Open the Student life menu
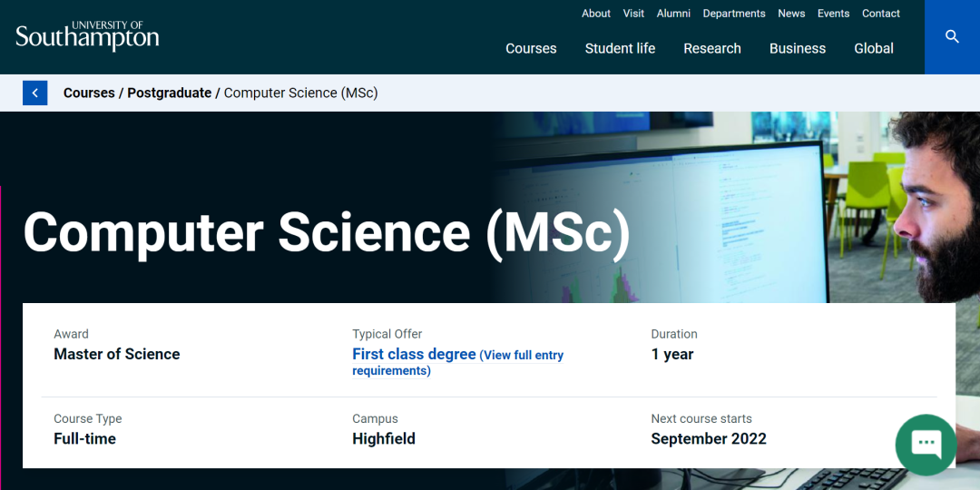 pyautogui.click(x=620, y=49)
